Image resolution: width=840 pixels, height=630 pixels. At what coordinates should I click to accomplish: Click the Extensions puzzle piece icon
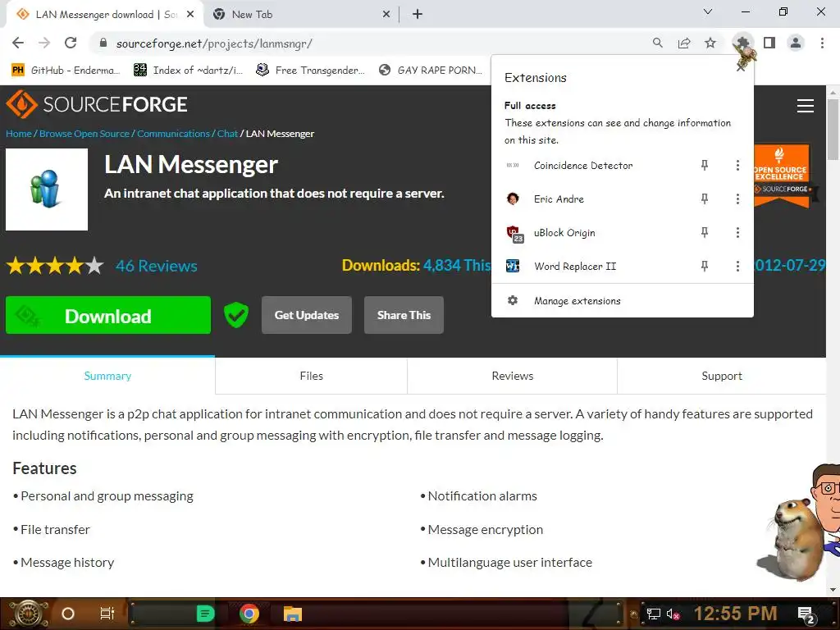(742, 43)
